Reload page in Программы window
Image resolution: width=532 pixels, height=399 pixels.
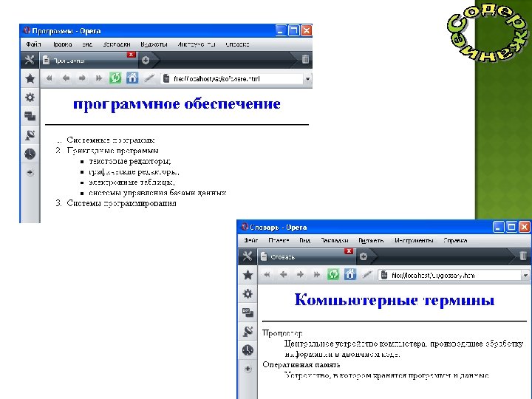115,78
